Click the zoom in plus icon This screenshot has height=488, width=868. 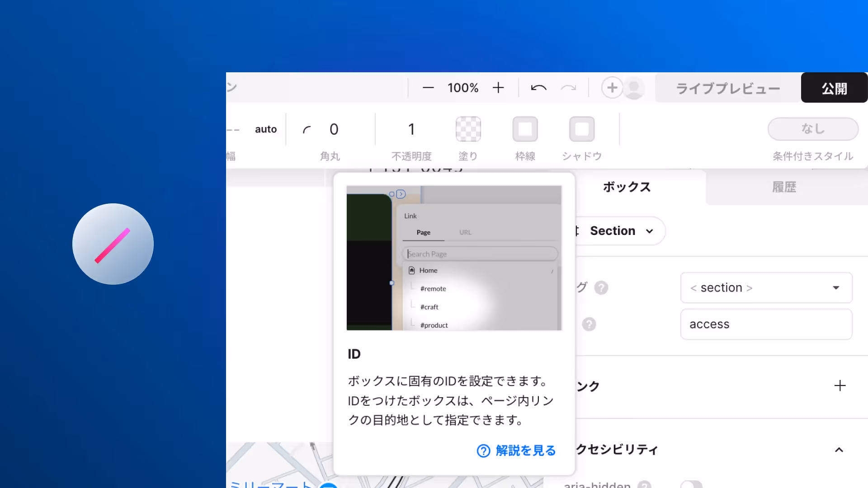pos(498,88)
